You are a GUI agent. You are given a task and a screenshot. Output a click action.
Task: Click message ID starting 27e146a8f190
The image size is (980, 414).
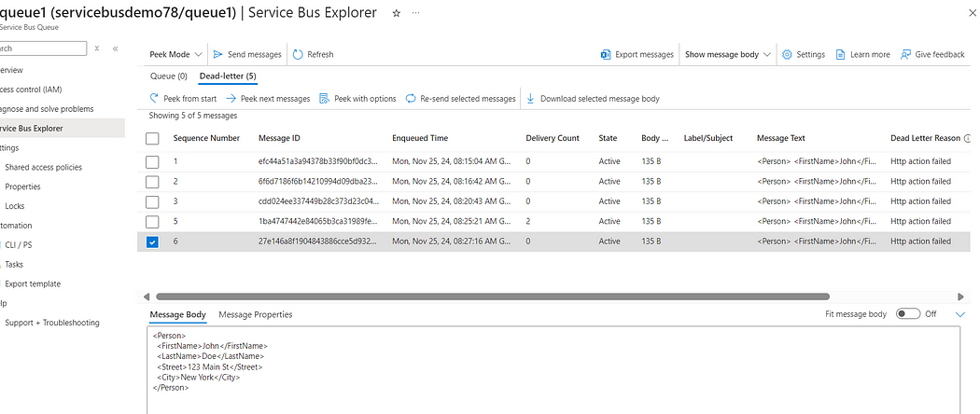pyautogui.click(x=318, y=241)
